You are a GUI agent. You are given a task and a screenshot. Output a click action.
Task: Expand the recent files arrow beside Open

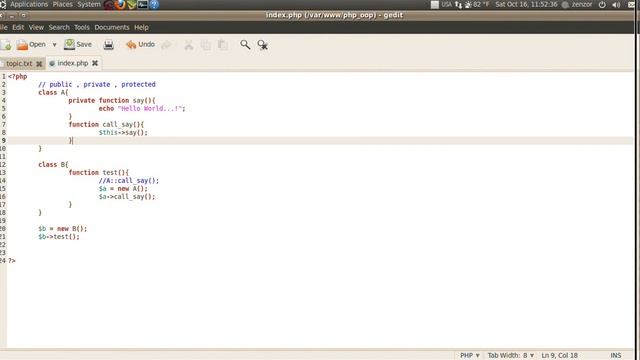54,45
